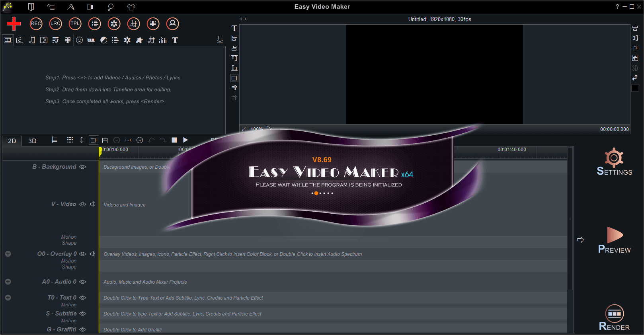Click the yellow playhead marker at 00:00:00.000
The width and height of the screenshot is (644, 335).
point(100,151)
